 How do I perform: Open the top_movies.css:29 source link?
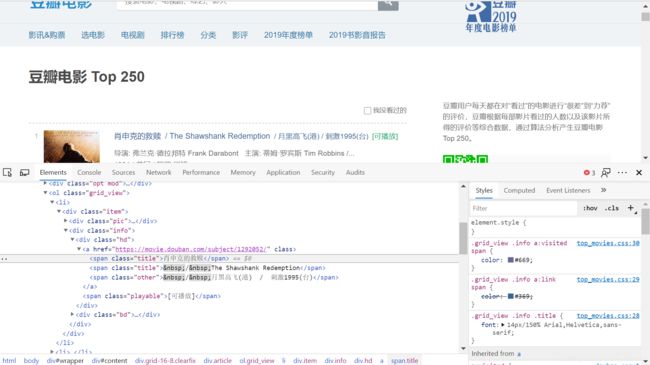[x=608, y=280]
